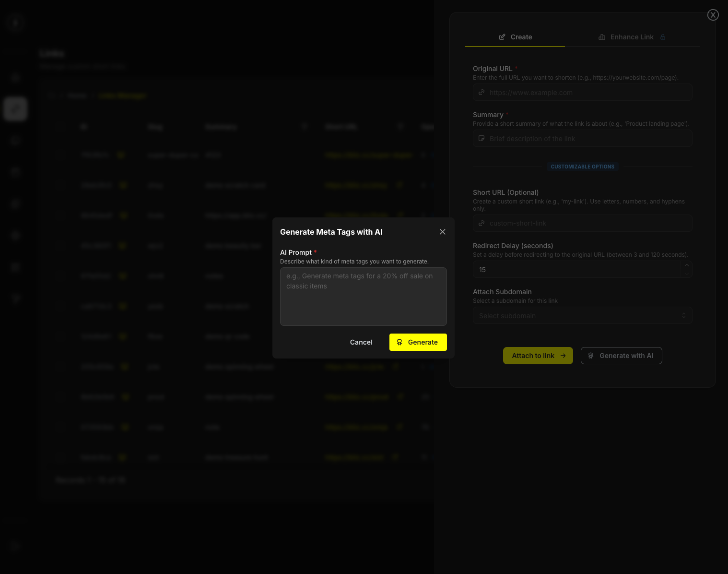Focus the AI Prompt text area
The width and height of the screenshot is (728, 574).
coord(364,297)
